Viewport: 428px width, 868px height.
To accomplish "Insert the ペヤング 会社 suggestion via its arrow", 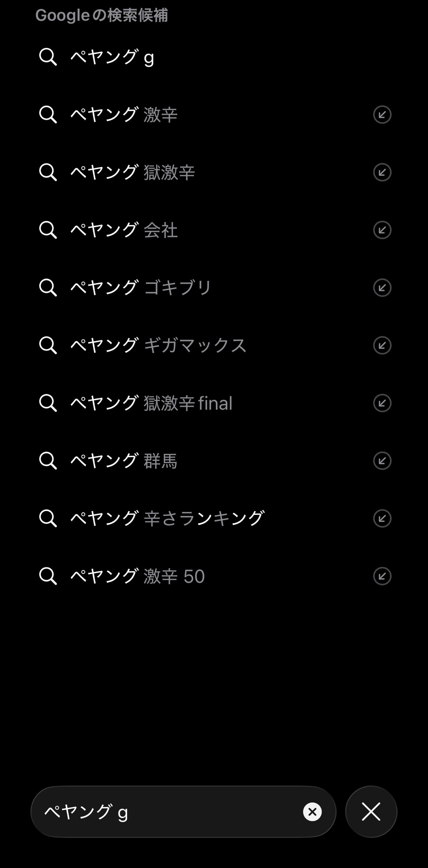I will coord(382,230).
